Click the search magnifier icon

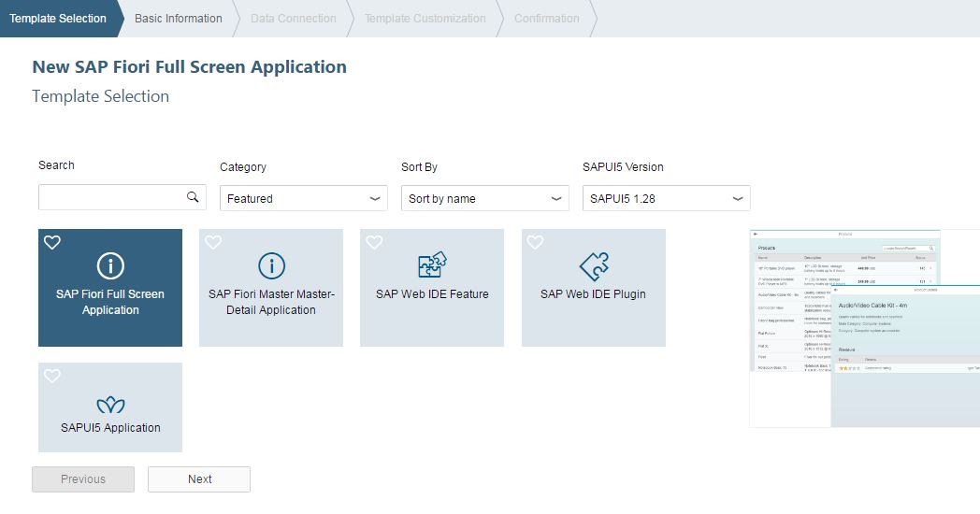(193, 197)
